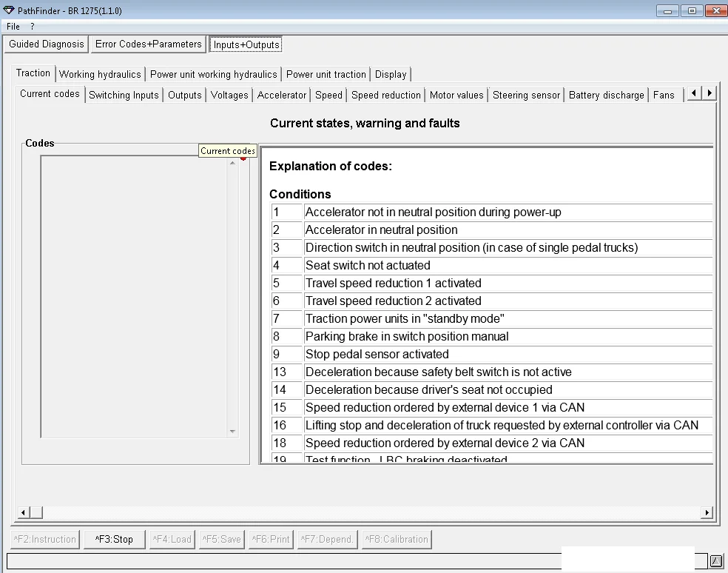Open the File menu
This screenshot has height=573, width=728.
13,26
